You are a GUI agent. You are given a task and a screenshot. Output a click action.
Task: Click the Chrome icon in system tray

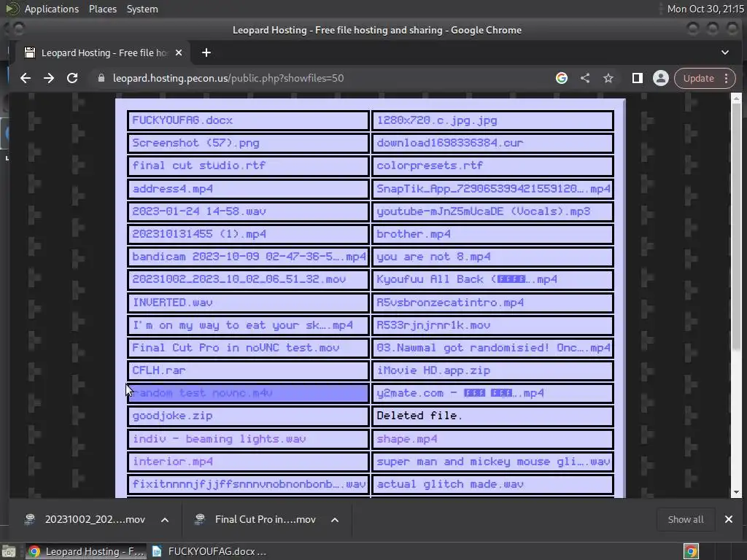691,551
